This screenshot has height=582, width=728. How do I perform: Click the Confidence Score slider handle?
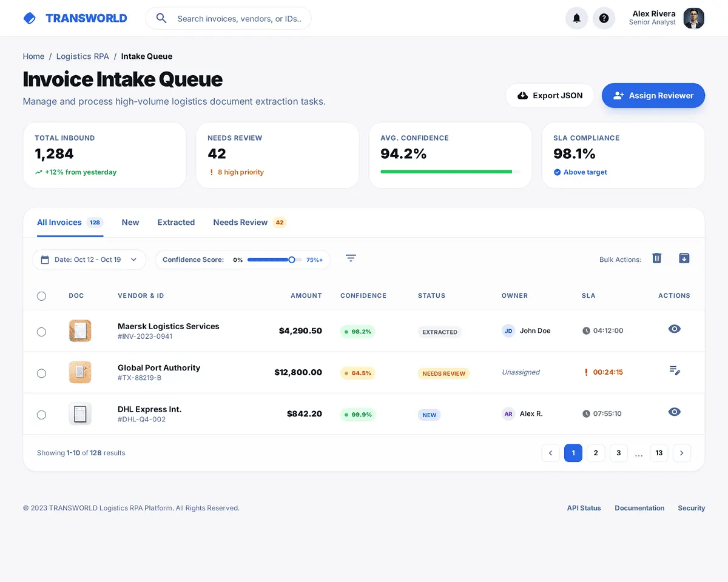tap(292, 259)
